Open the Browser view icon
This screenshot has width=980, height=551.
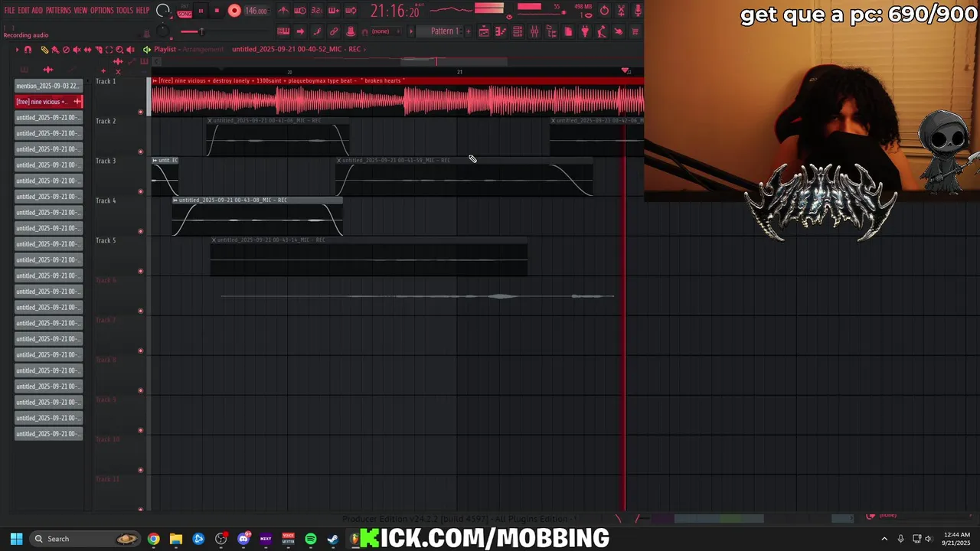(551, 31)
